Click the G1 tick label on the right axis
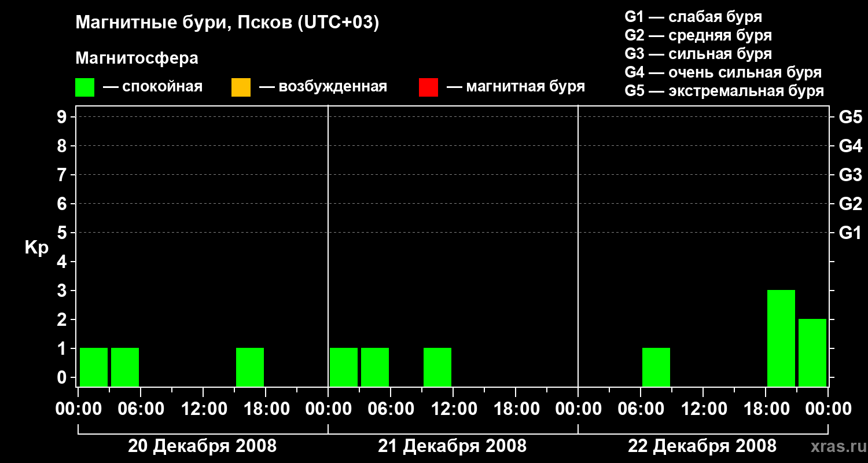 851,233
